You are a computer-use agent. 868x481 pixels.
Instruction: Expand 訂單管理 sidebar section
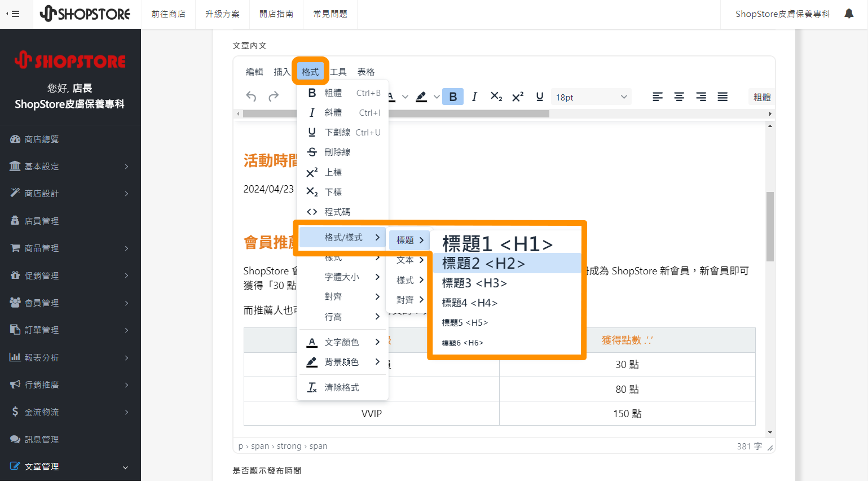(x=71, y=330)
